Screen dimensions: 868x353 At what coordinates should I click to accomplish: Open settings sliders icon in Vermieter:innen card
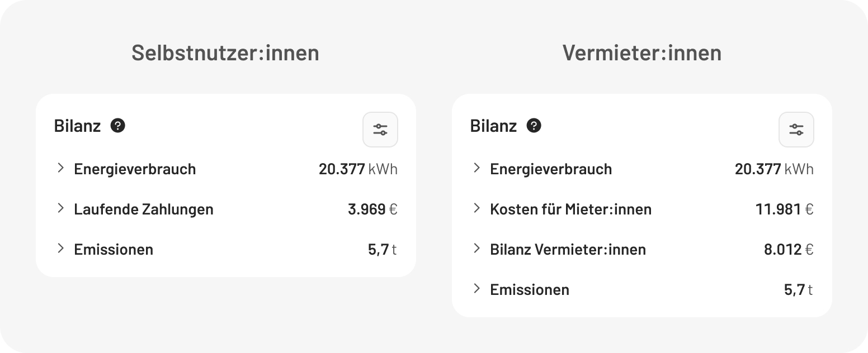(x=796, y=130)
